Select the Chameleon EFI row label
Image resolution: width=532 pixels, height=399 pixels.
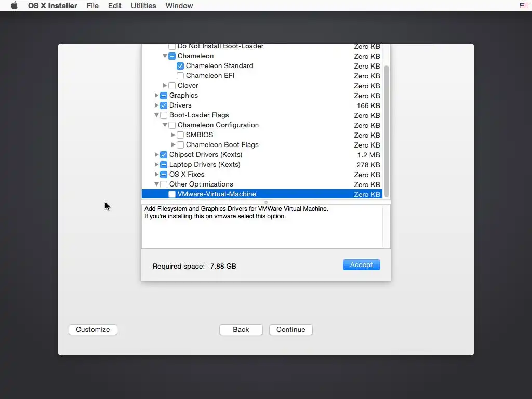210,76
